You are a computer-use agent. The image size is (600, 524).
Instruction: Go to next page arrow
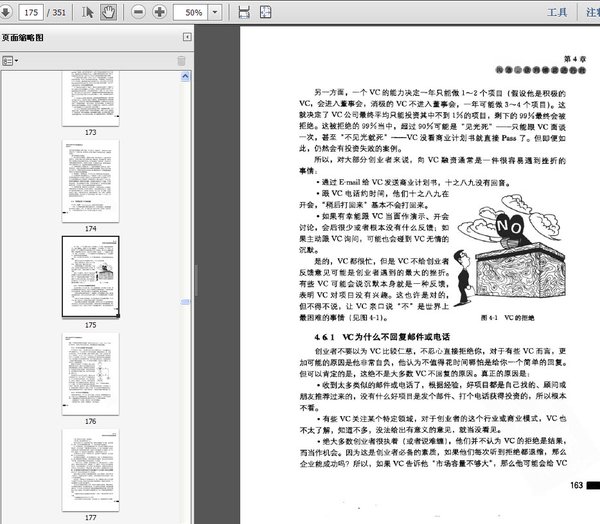[x=5, y=12]
